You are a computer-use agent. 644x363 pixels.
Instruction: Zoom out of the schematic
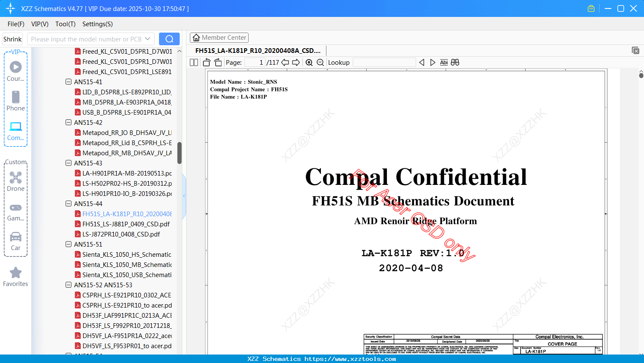tap(320, 63)
